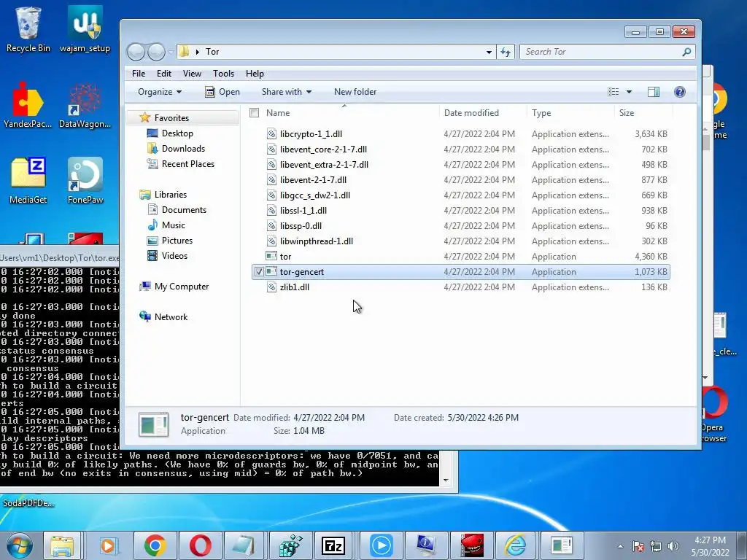Open the view options dropdown arrow
747x560 pixels.
point(629,92)
